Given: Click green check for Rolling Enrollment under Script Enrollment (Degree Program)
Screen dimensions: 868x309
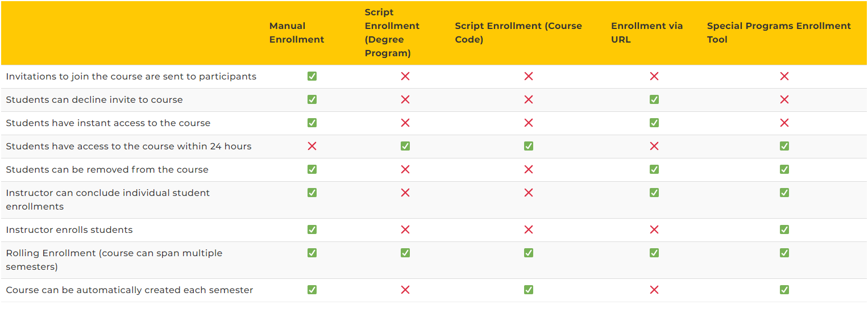Looking at the screenshot, I should pyautogui.click(x=405, y=253).
